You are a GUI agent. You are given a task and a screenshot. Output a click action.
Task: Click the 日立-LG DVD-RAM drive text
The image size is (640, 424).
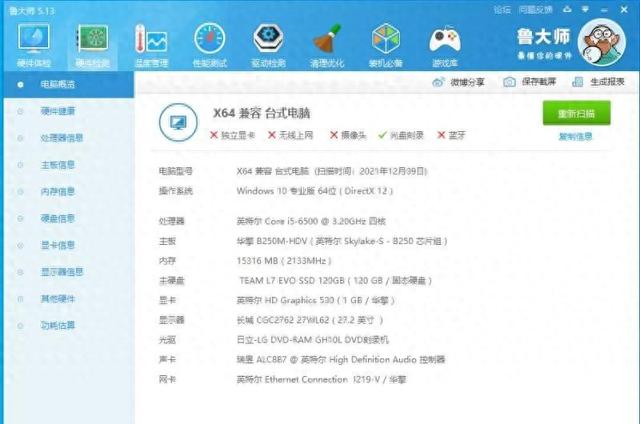pyautogui.click(x=313, y=340)
